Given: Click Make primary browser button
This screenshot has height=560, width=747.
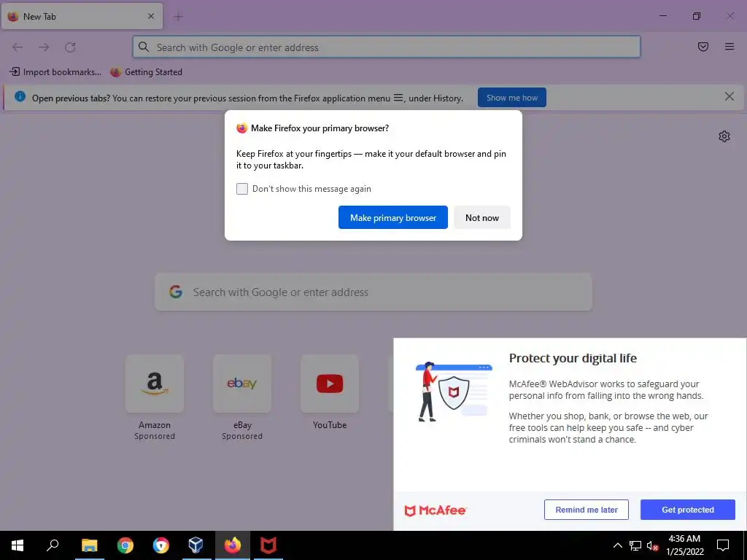Looking at the screenshot, I should pos(393,217).
